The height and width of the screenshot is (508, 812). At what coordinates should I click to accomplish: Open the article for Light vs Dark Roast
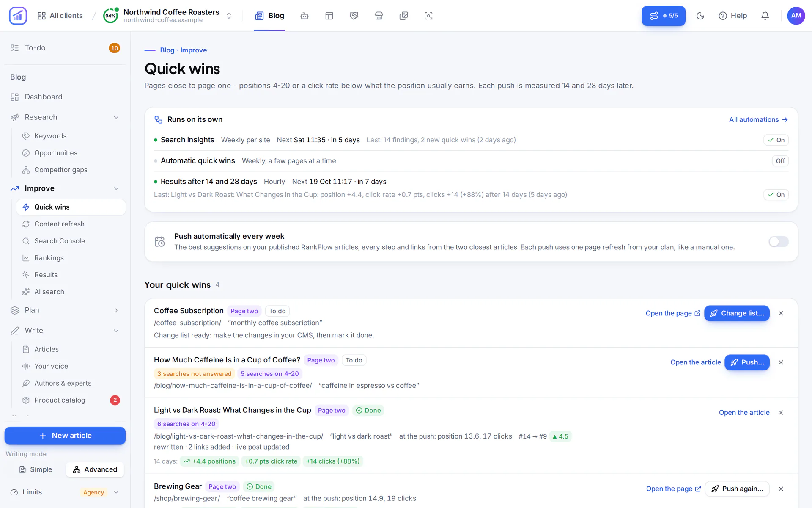(744, 412)
